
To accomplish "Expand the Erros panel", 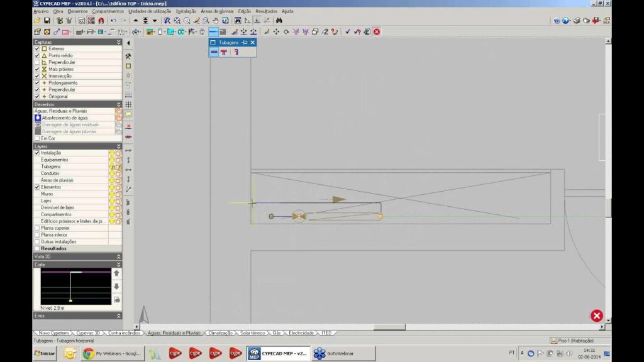I will pyautogui.click(x=118, y=315).
